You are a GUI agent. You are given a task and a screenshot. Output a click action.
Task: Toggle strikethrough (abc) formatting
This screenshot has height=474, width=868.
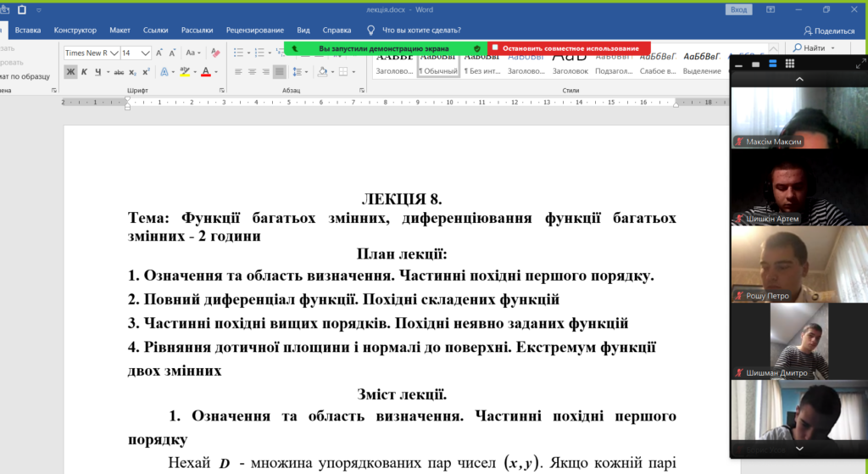point(119,72)
